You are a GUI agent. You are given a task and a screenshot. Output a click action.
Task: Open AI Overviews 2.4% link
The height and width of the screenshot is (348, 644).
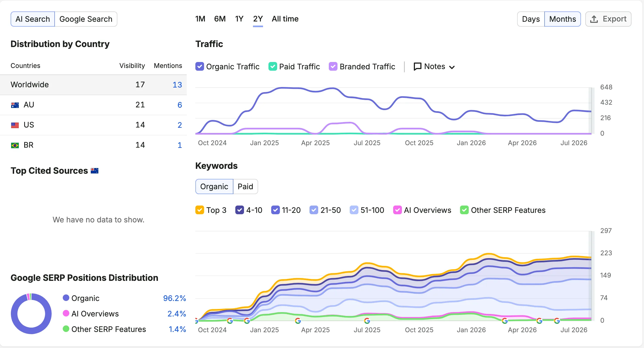pos(177,314)
